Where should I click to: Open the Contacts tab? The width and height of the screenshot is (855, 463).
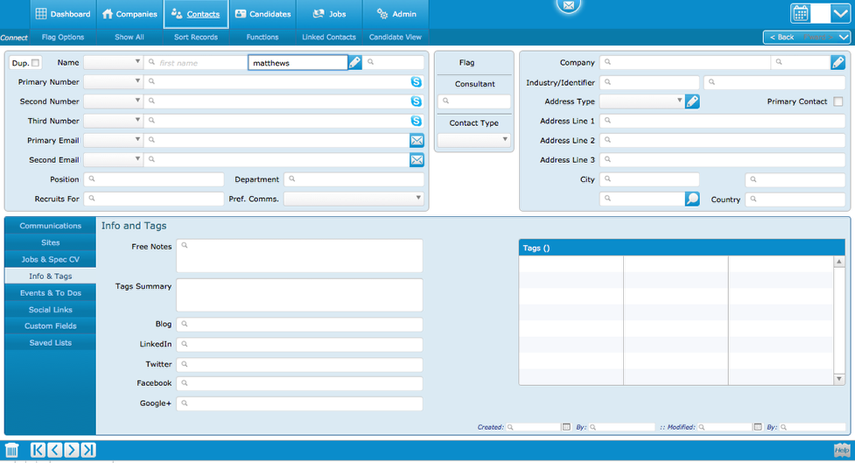pyautogui.click(x=196, y=14)
